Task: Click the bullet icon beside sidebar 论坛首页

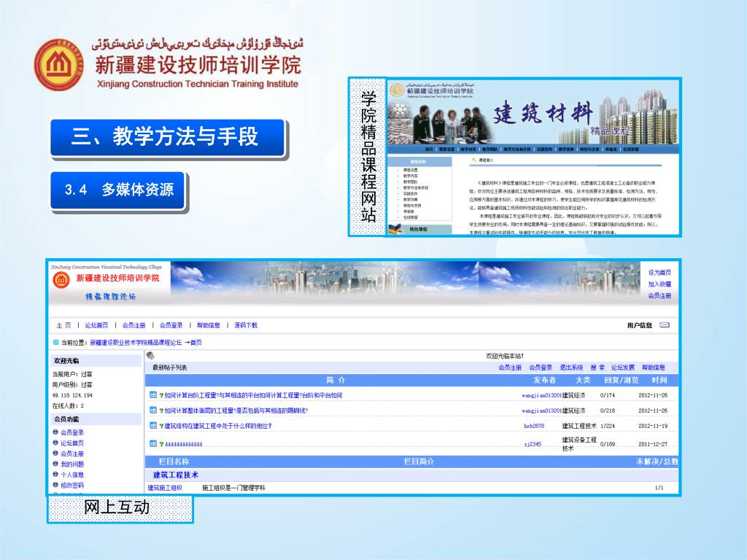Action: (55, 443)
